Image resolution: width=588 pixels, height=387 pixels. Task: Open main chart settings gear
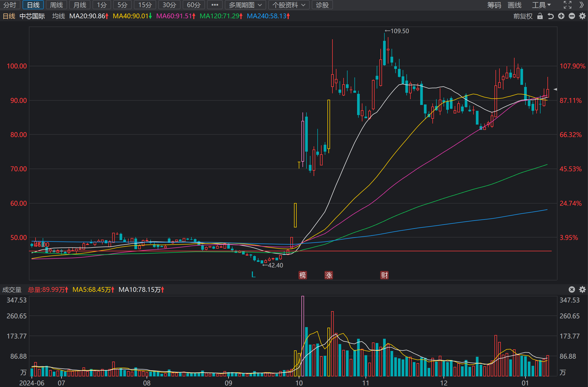(x=582, y=16)
